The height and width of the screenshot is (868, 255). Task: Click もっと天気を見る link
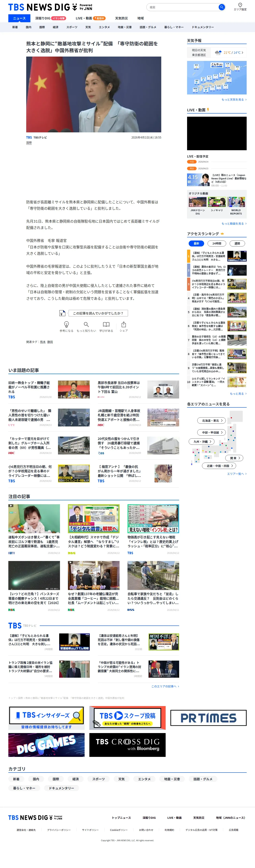234,100
